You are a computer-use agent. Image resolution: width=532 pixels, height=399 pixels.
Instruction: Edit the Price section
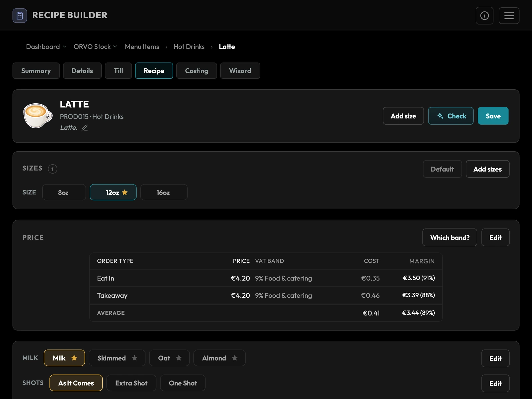495,237
